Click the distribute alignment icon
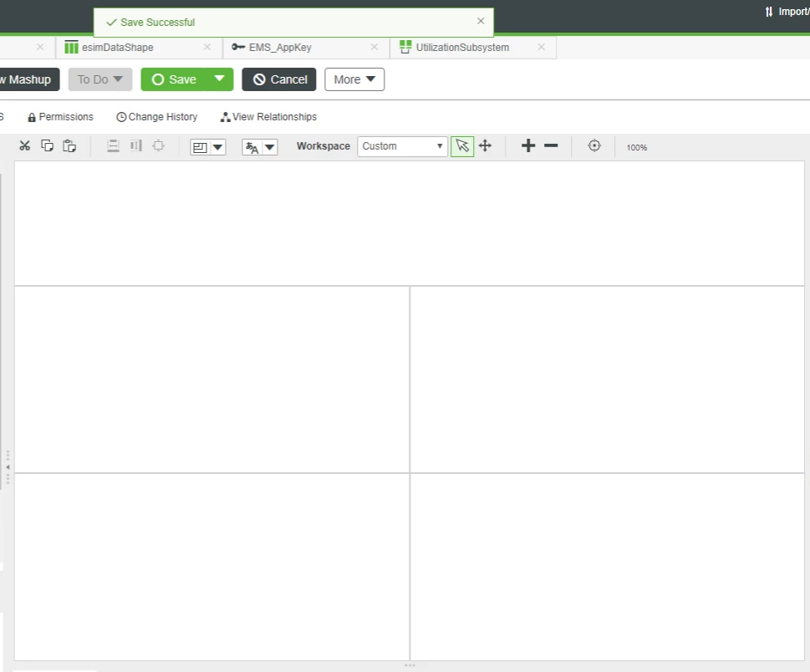 (113, 145)
